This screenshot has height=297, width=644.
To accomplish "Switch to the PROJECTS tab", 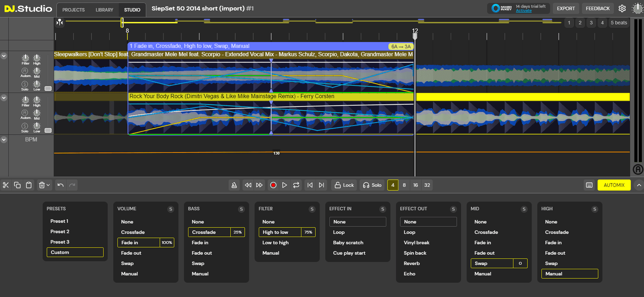I will click(74, 10).
